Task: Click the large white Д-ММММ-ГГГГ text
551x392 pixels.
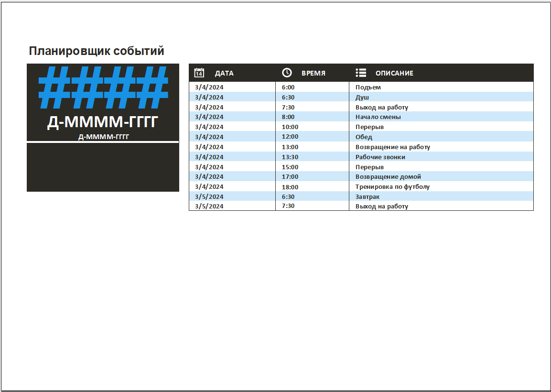Action: (x=102, y=122)
